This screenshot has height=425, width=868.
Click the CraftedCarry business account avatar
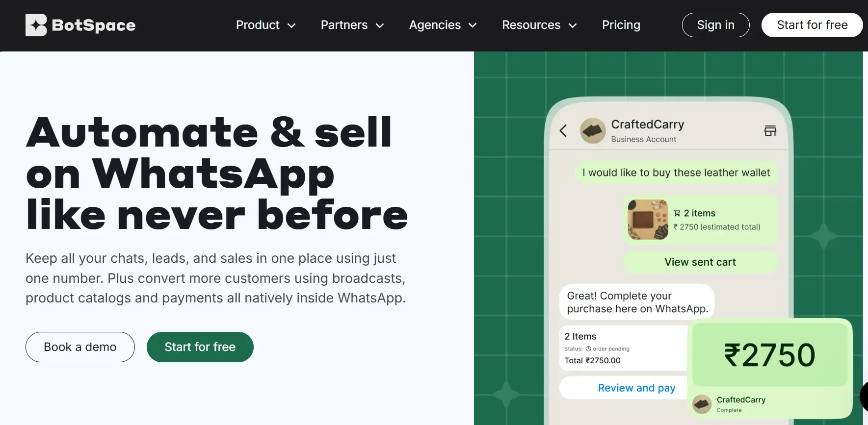click(592, 131)
